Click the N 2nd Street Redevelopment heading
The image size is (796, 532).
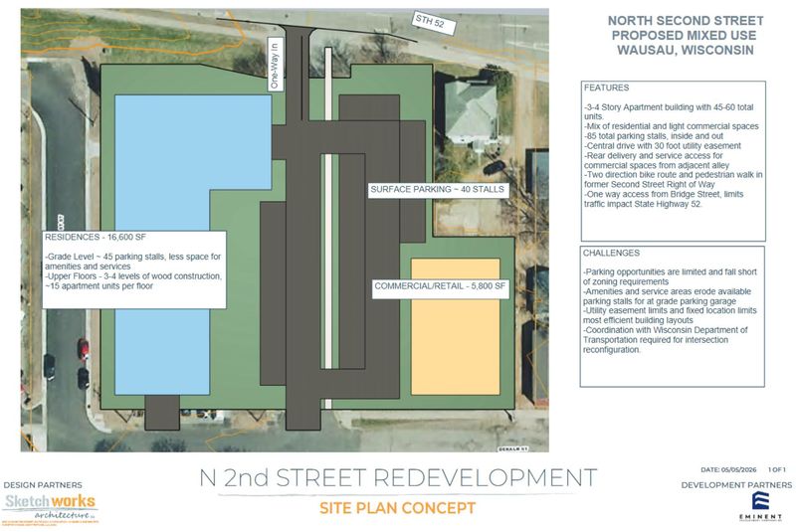click(398, 477)
